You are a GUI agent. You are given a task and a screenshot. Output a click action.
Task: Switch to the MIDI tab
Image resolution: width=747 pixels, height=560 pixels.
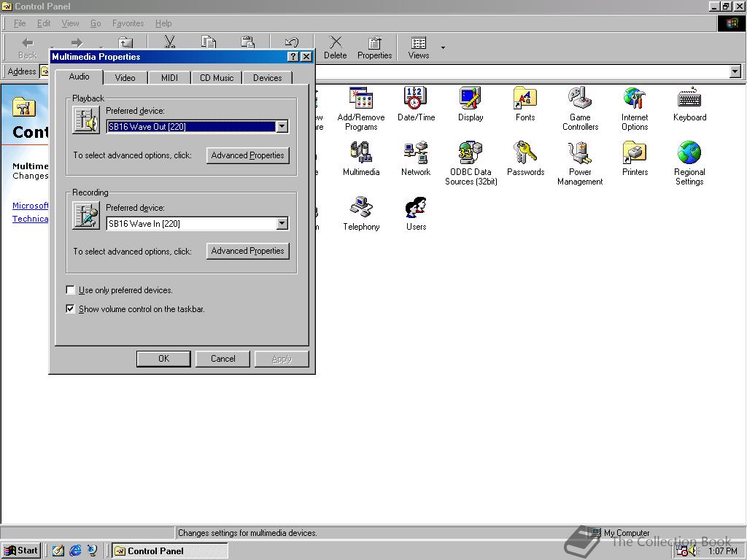coord(169,77)
